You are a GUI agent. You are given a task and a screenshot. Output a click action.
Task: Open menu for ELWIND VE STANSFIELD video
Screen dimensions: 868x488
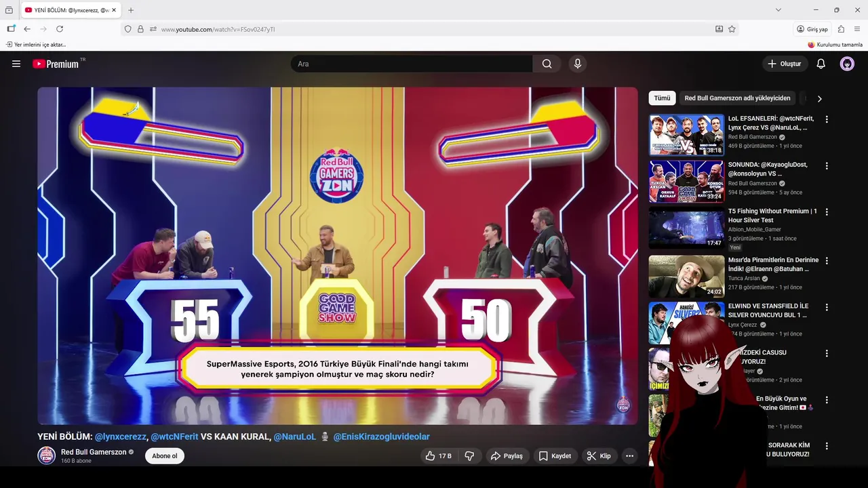point(826,307)
